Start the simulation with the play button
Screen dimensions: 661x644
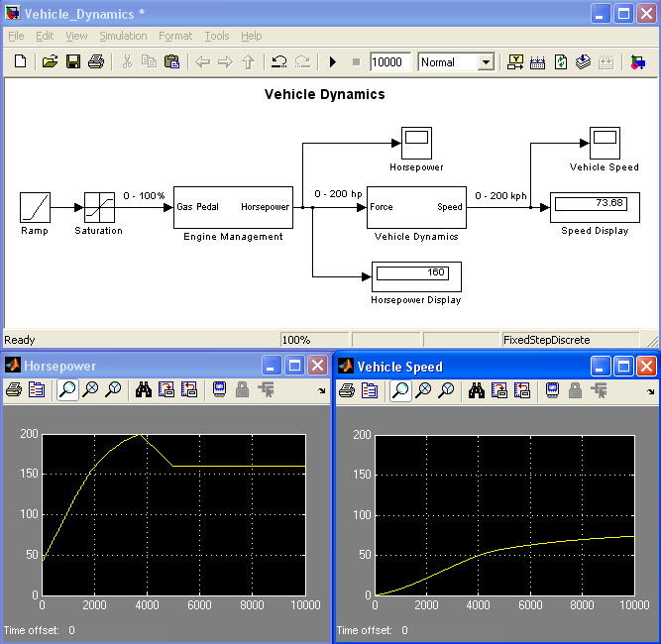[x=333, y=62]
